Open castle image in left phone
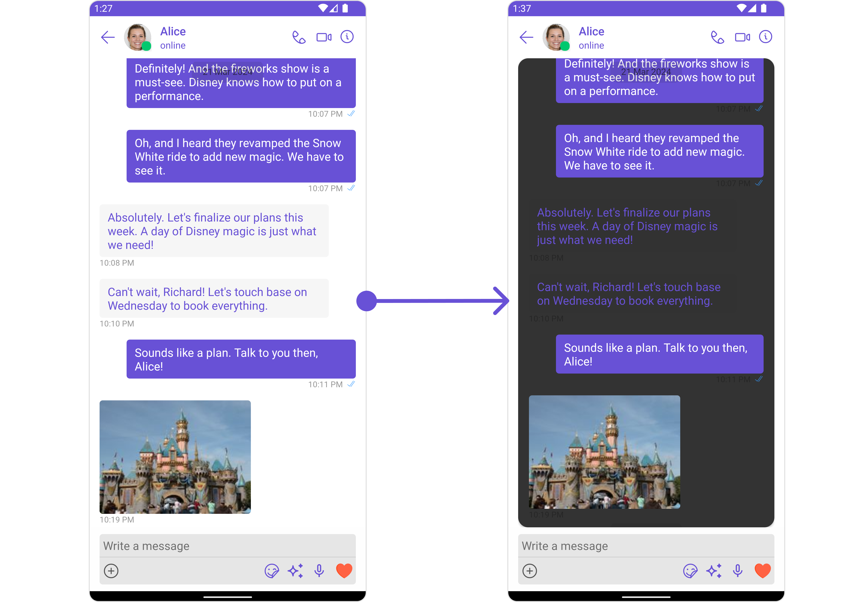868x602 pixels. pos(175,457)
